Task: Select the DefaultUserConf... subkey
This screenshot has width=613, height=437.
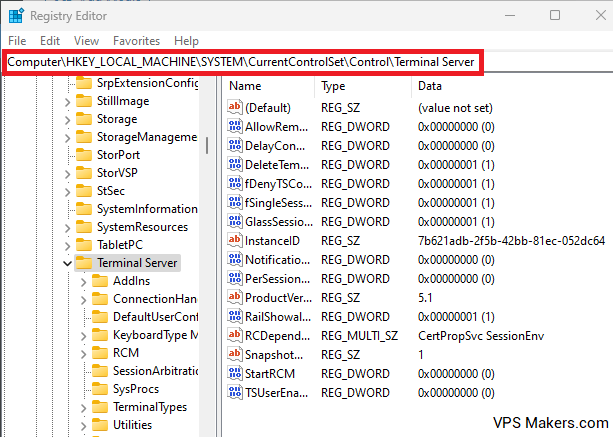Action: (155, 317)
